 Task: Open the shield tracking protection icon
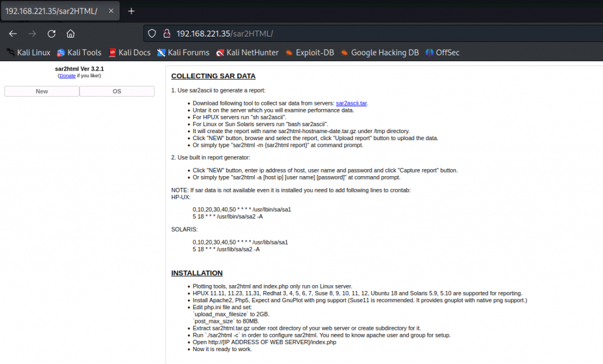click(x=152, y=34)
